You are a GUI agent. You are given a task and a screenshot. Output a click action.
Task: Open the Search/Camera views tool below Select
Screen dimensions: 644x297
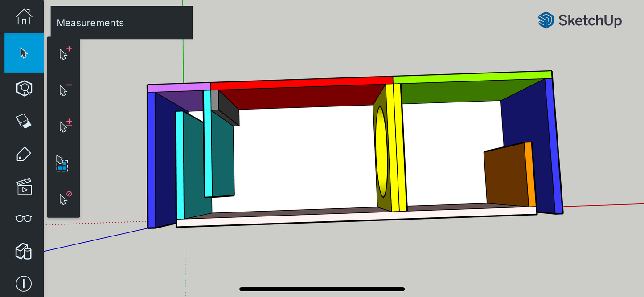pos(23,88)
